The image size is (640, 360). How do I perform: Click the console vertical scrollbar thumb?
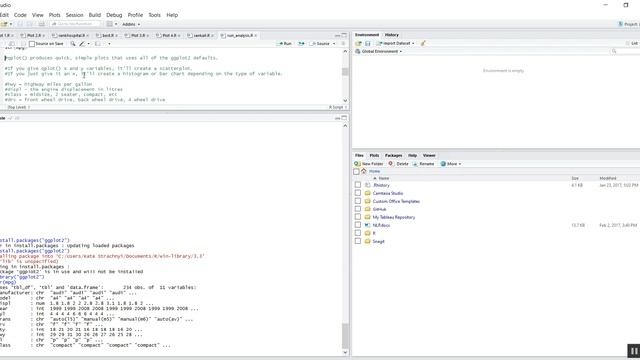coord(345,336)
